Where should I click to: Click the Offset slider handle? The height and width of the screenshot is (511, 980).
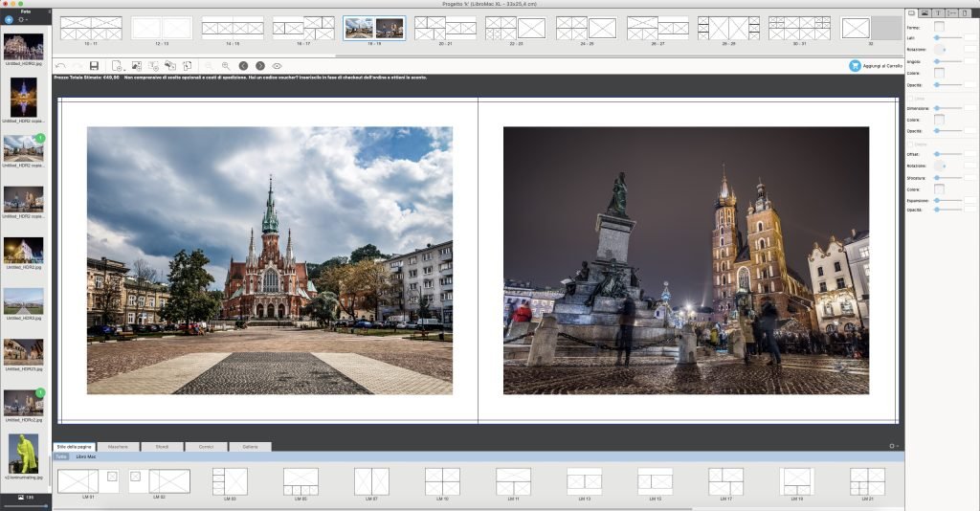pos(937,154)
